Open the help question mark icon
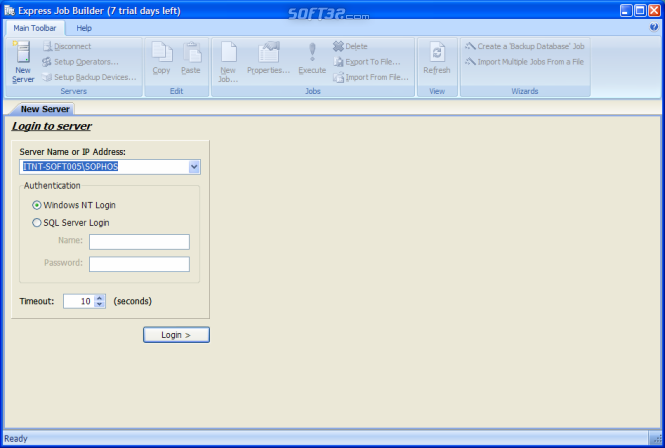Screen dimensions: 665x448 click(x=654, y=28)
